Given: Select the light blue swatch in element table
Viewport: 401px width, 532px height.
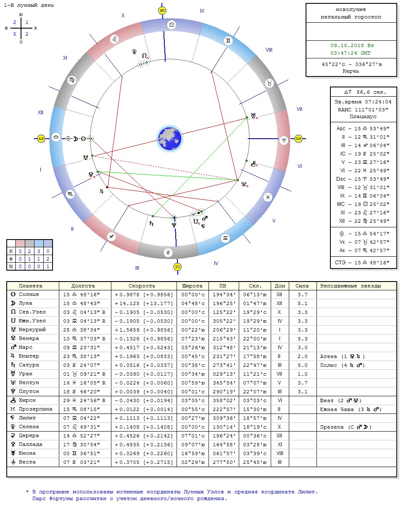Looking at the screenshot, I should coord(39,243).
